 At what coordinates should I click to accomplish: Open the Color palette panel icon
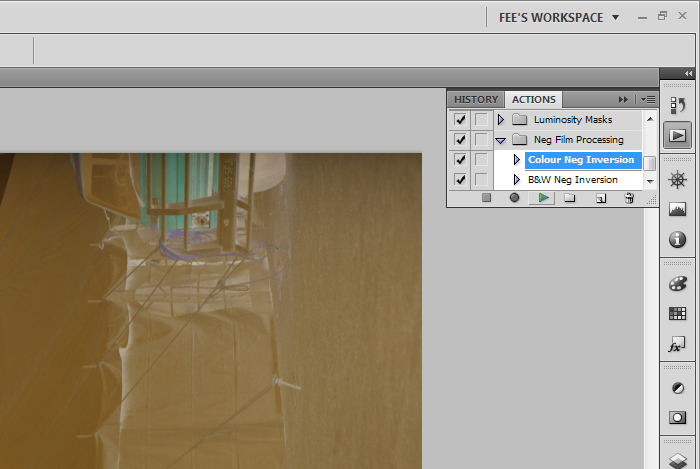(677, 284)
